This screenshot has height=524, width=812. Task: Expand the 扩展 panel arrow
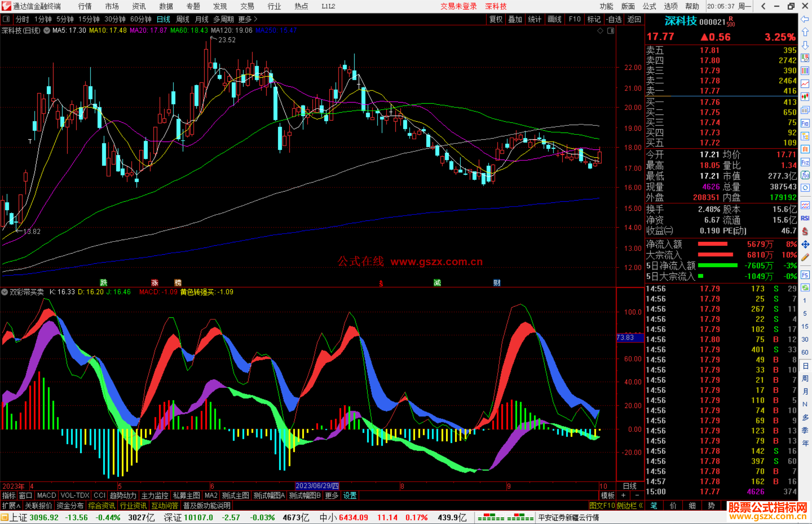(11, 506)
